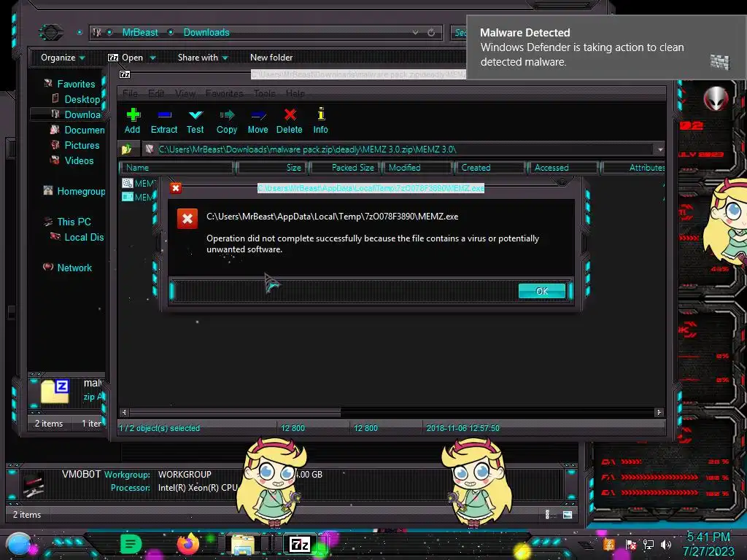Click the action center flag tray icon
The width and height of the screenshot is (747, 560).
pos(631,545)
